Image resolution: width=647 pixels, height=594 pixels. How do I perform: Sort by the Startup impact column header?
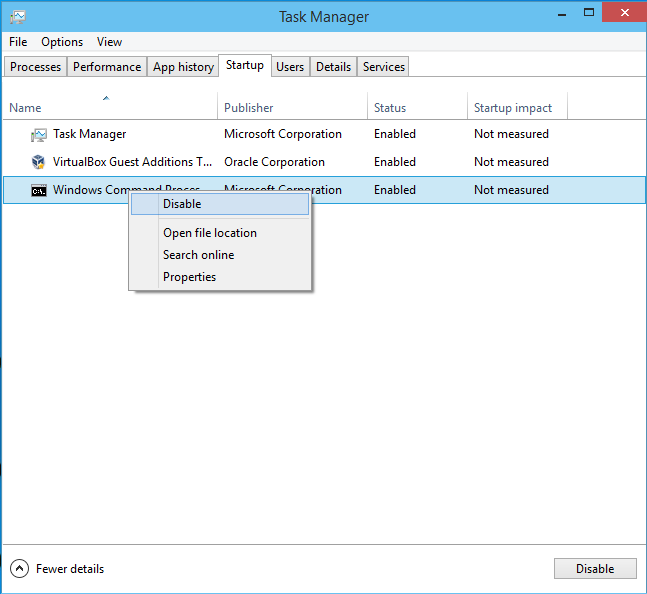pyautogui.click(x=517, y=106)
